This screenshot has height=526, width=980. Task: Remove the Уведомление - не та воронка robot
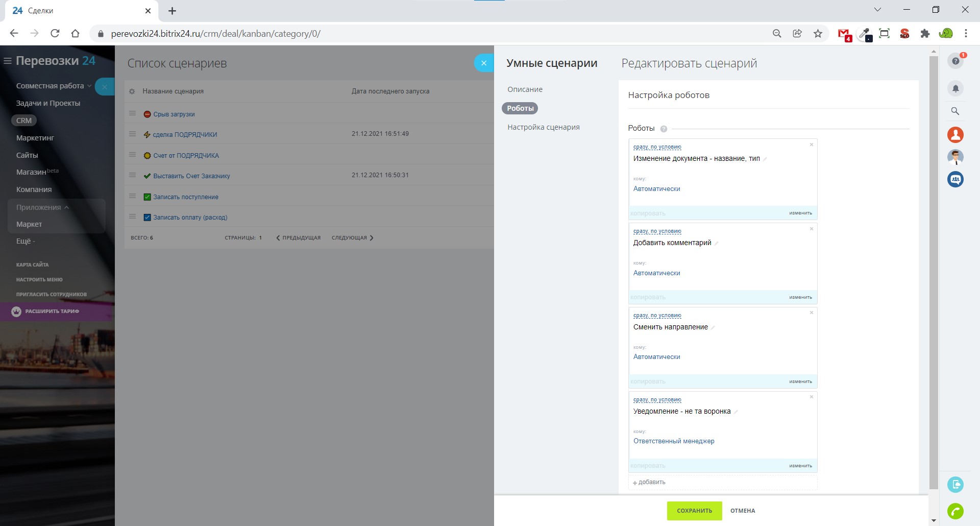(812, 397)
